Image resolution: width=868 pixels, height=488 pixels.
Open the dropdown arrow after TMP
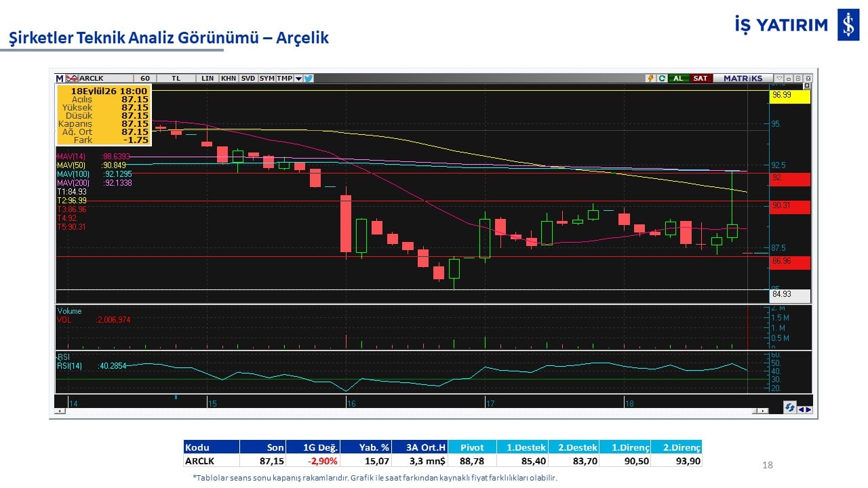pyautogui.click(x=298, y=79)
